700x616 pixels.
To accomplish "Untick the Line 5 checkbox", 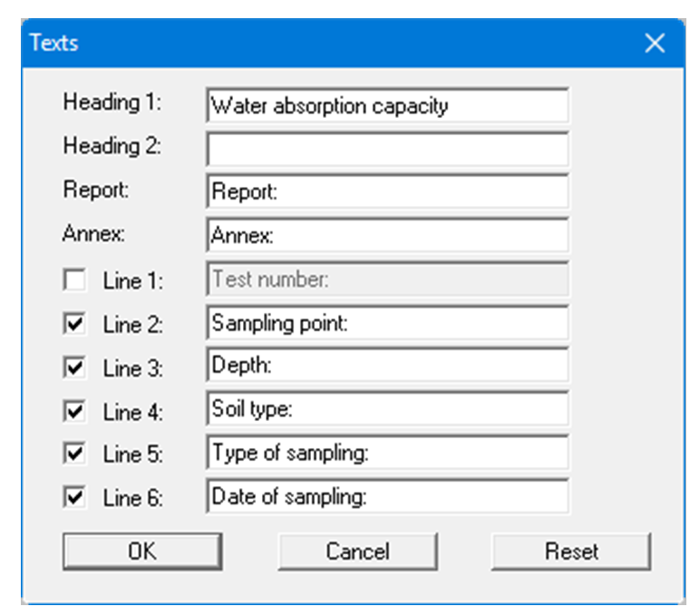I will coord(74,455).
